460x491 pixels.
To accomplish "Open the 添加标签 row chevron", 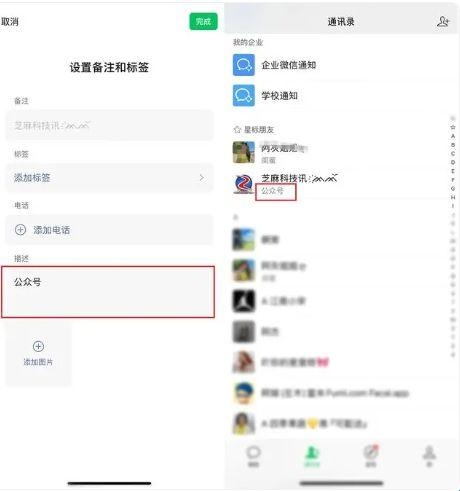I will coord(201,178).
